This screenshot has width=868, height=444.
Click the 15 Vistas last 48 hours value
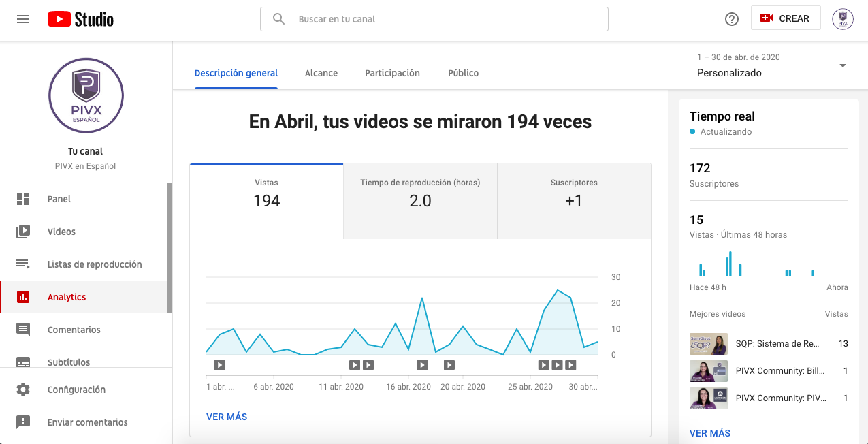[696, 220]
